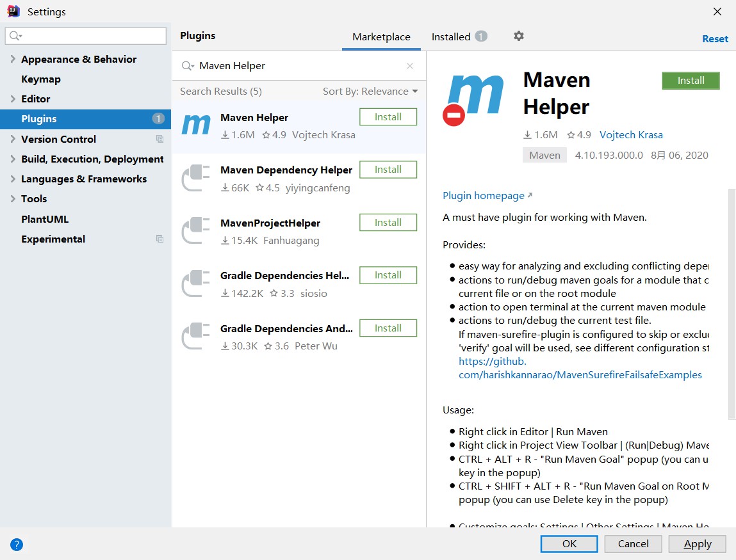Click the description pane vertical scrollbar
The height and width of the screenshot is (560, 736).
pos(732,304)
